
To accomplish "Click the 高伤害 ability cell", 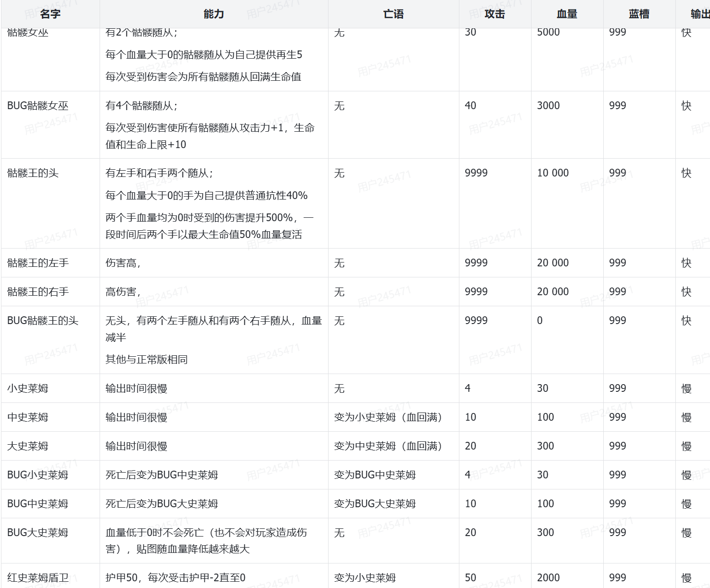I will [123, 292].
